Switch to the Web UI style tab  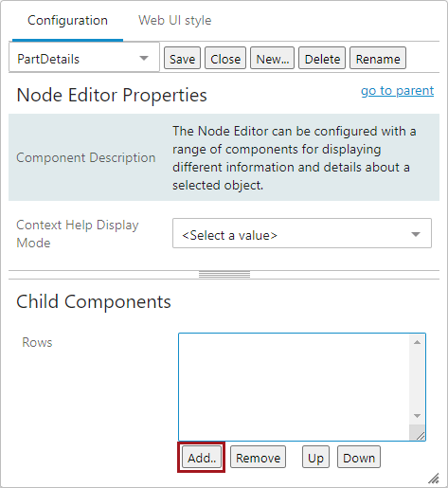(x=175, y=21)
